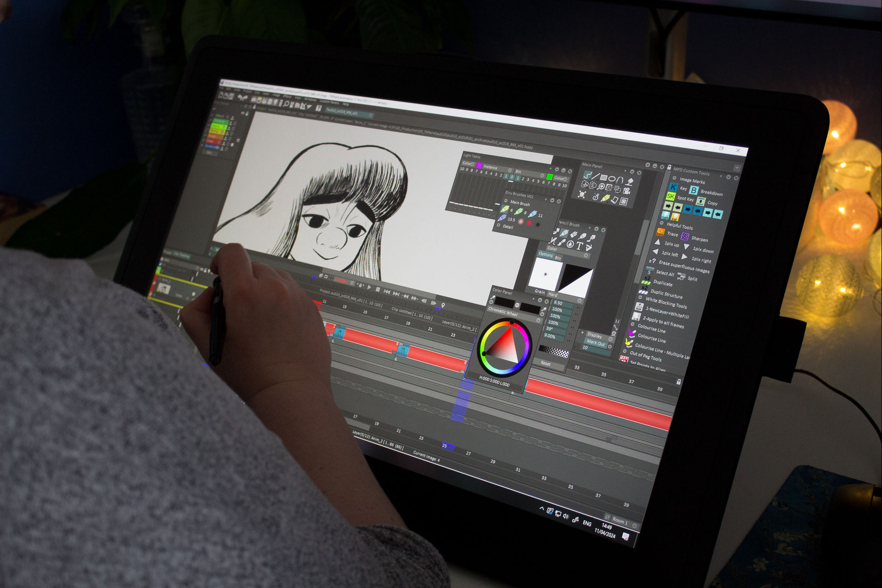Click the purple Sharpen SS icon
Image resolution: width=882 pixels, height=588 pixels.
684,236
